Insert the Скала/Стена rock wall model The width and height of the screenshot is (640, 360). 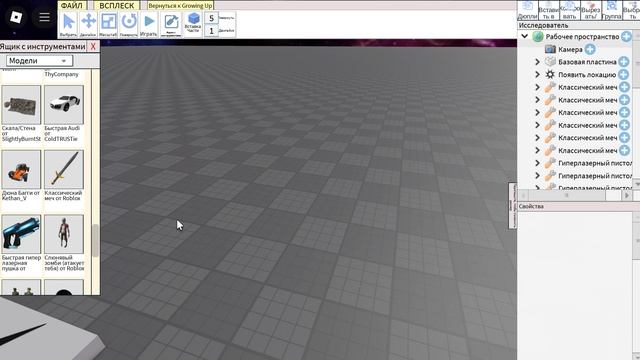coord(21,105)
